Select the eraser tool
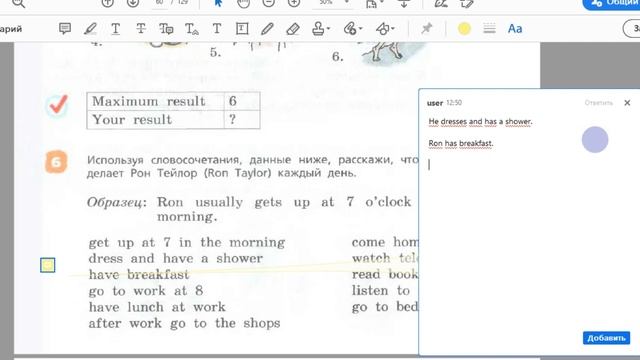Image resolution: width=640 pixels, height=360 pixels. [x=293, y=29]
